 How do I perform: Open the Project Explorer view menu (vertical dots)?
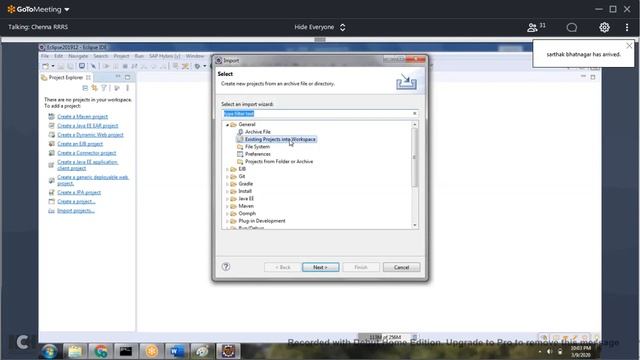coord(127,88)
